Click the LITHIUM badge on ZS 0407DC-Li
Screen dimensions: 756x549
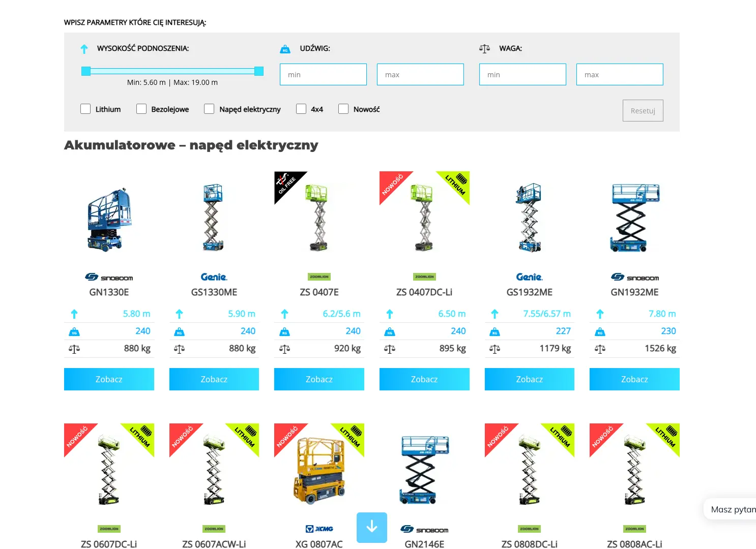[x=456, y=184]
